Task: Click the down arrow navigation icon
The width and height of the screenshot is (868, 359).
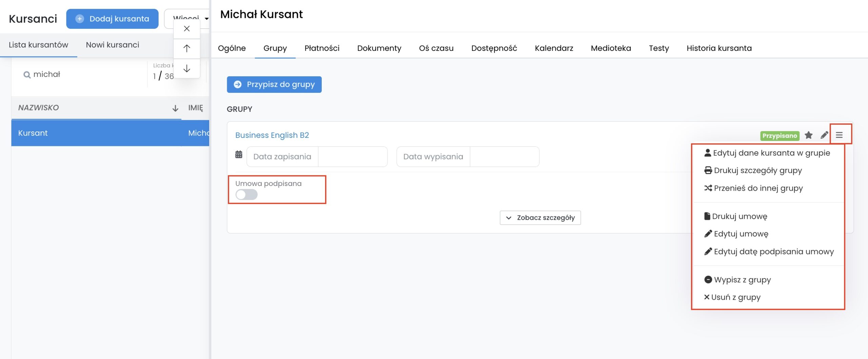Action: click(186, 68)
